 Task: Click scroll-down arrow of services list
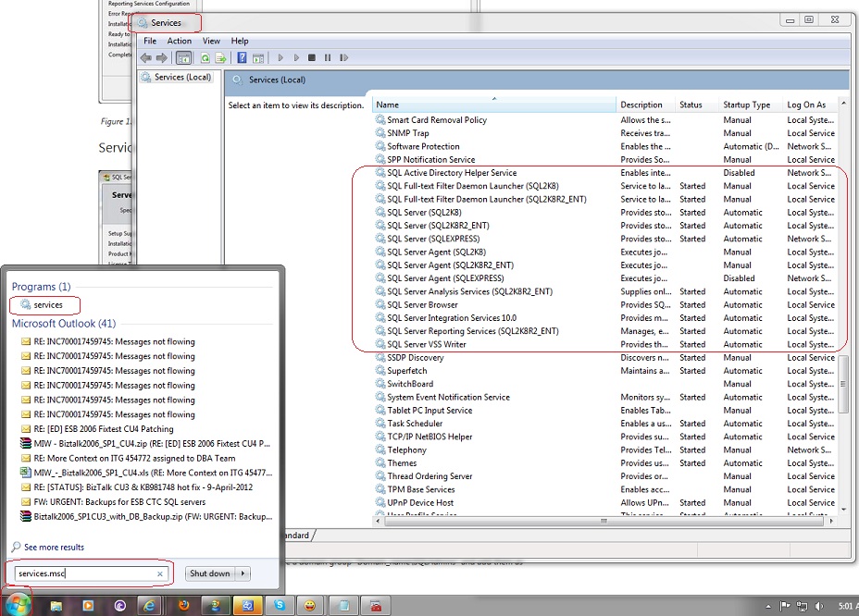(843, 510)
